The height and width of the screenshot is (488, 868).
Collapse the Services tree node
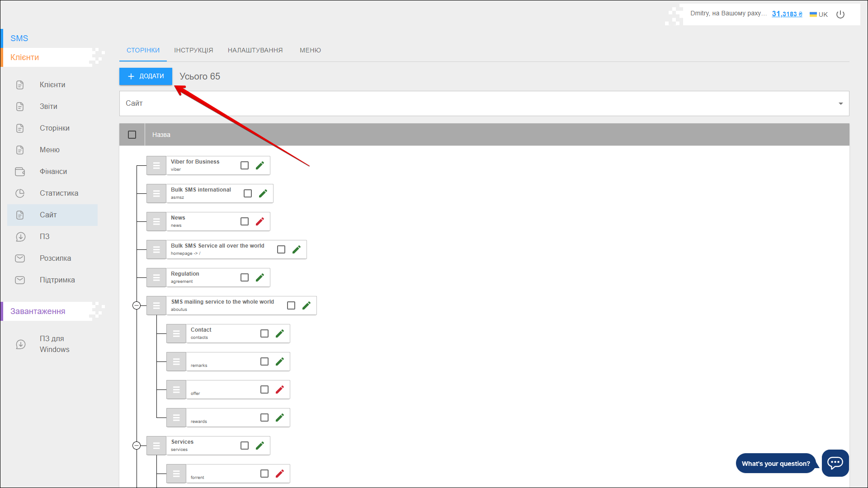point(137,446)
